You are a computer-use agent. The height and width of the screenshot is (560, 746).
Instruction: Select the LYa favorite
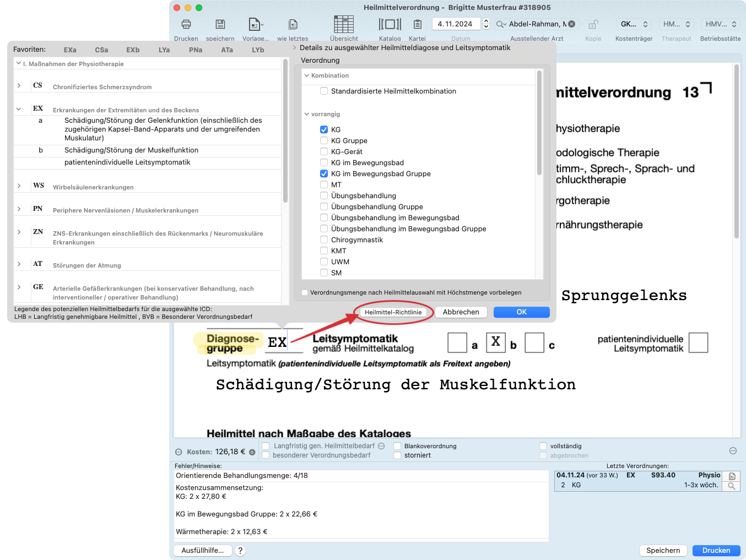point(164,50)
